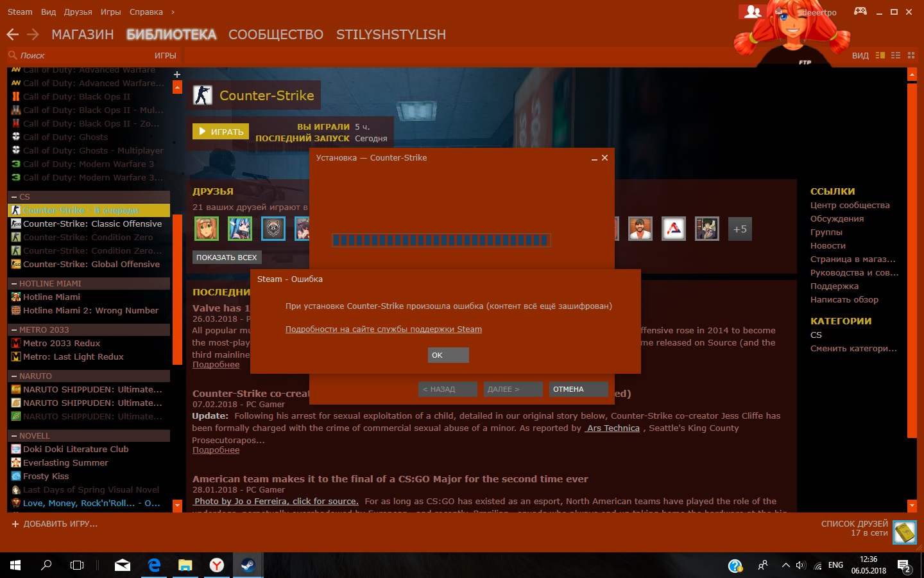Image resolution: width=924 pixels, height=578 pixels.
Task: Open the ИГРЫ library filter dropdown
Action: pyautogui.click(x=165, y=55)
